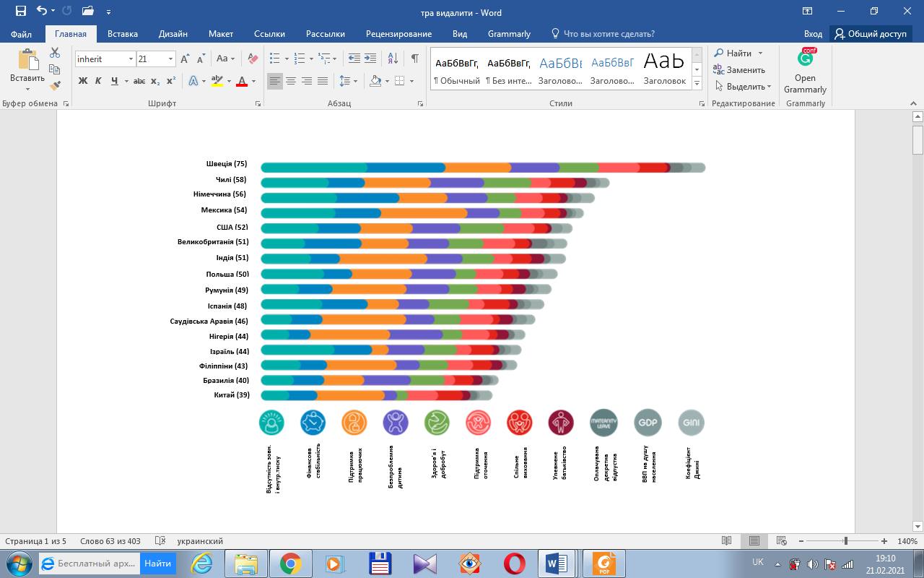
Task: Paste from clipboard using Вставить
Action: [x=27, y=69]
